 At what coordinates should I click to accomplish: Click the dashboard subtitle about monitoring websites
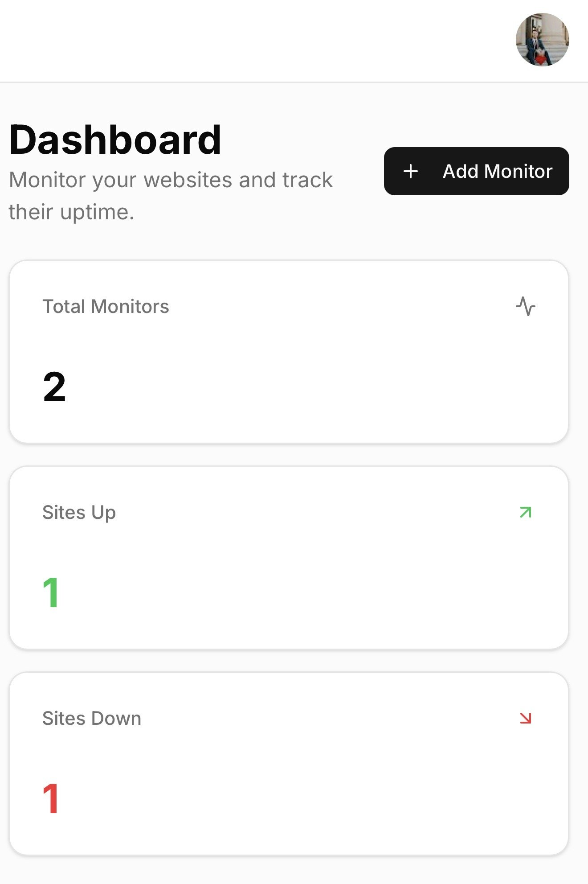pyautogui.click(x=171, y=195)
